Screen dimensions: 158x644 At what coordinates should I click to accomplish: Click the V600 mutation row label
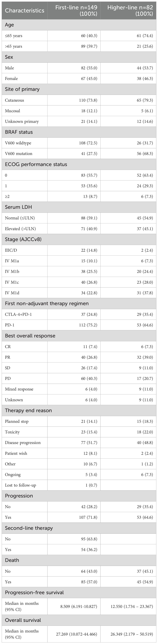pyautogui.click(x=18, y=153)
